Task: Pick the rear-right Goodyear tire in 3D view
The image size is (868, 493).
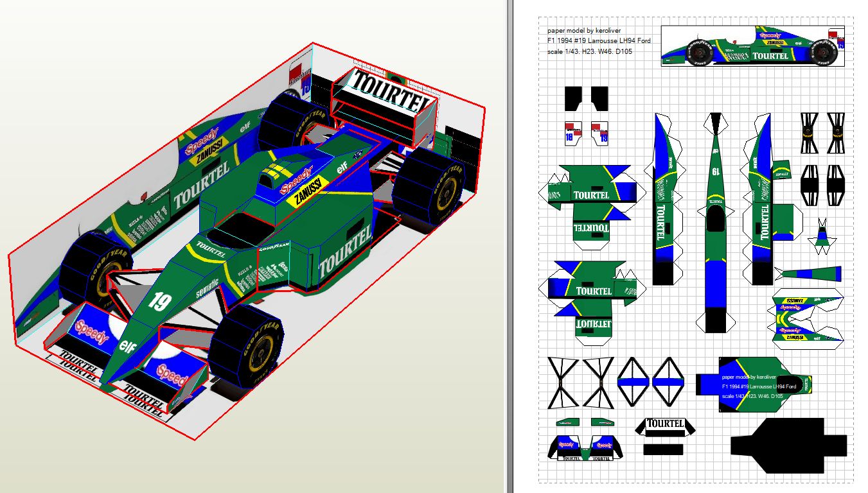Action: coord(429,186)
